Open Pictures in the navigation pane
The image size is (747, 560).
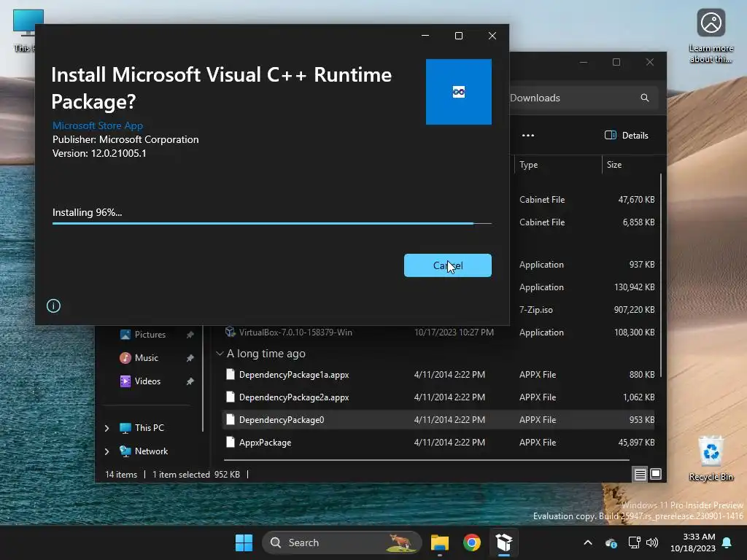coord(150,334)
